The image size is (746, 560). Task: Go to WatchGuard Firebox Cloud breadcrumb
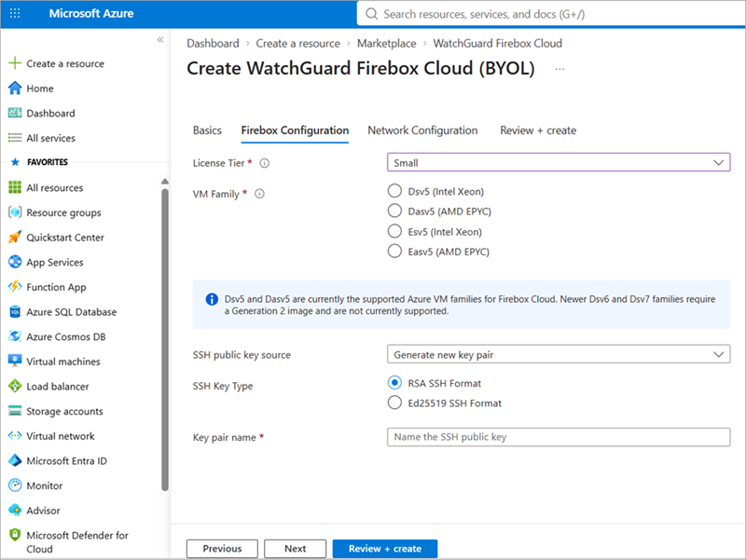click(x=498, y=43)
